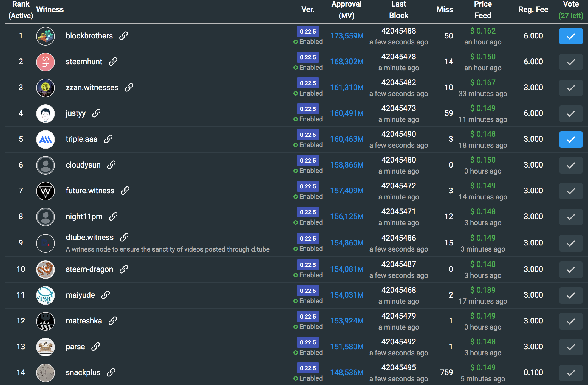This screenshot has width=588, height=385.
Task: Open the link icon next to steemhunt
Action: coord(113,62)
